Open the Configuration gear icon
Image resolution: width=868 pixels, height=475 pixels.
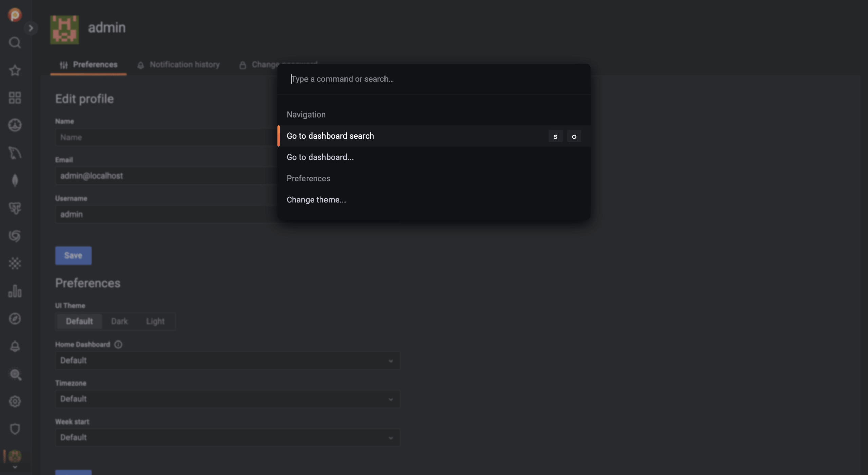coord(15,401)
